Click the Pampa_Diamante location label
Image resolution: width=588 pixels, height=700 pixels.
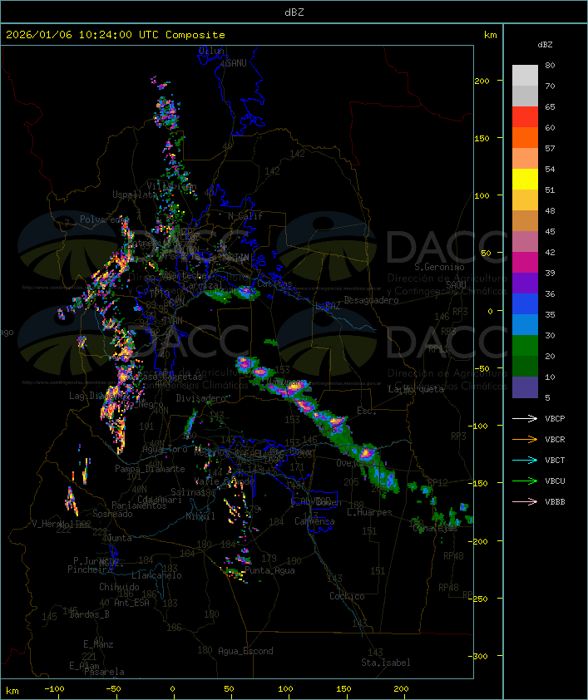pos(150,469)
